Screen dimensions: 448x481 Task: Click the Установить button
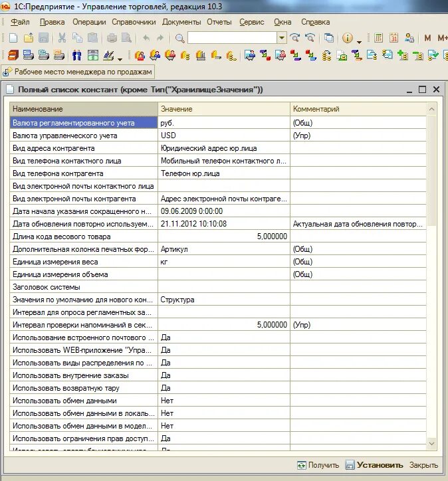pyautogui.click(x=374, y=465)
